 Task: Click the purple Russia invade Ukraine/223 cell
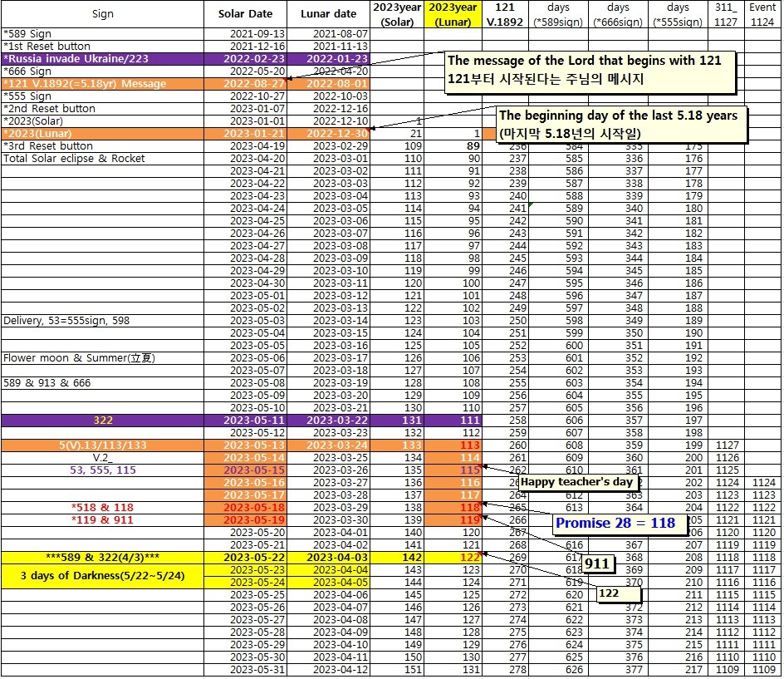[x=102, y=58]
